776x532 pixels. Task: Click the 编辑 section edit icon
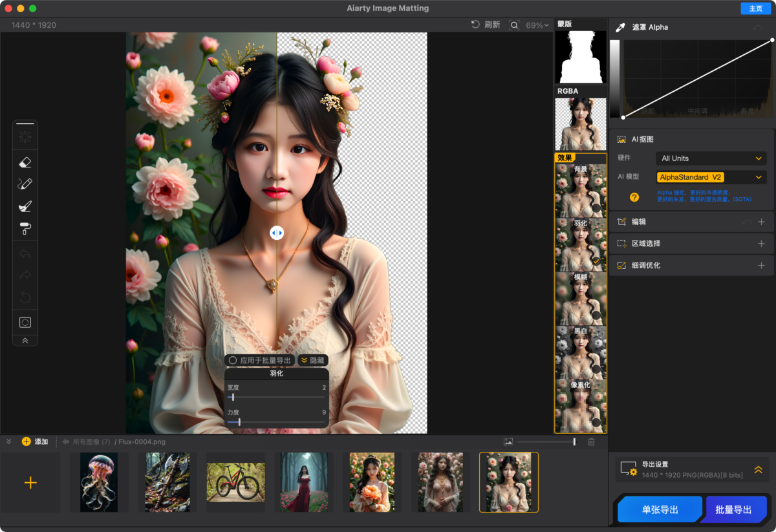click(621, 222)
